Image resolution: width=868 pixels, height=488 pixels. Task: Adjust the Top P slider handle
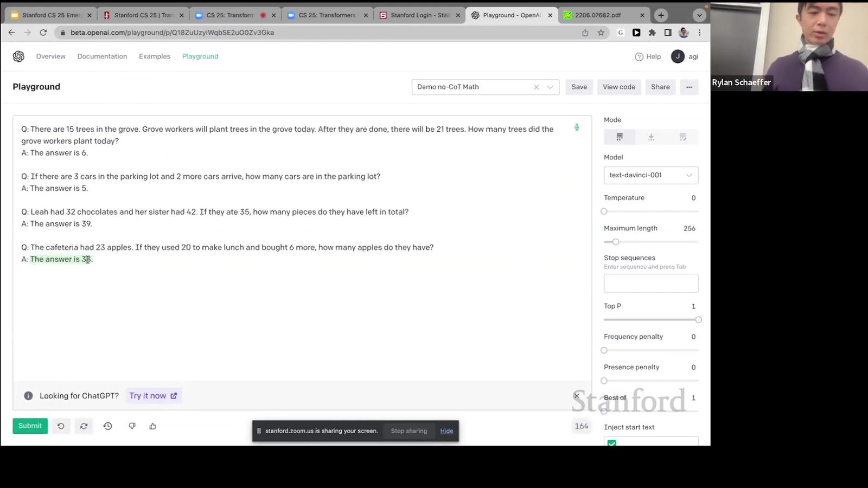[x=698, y=320]
